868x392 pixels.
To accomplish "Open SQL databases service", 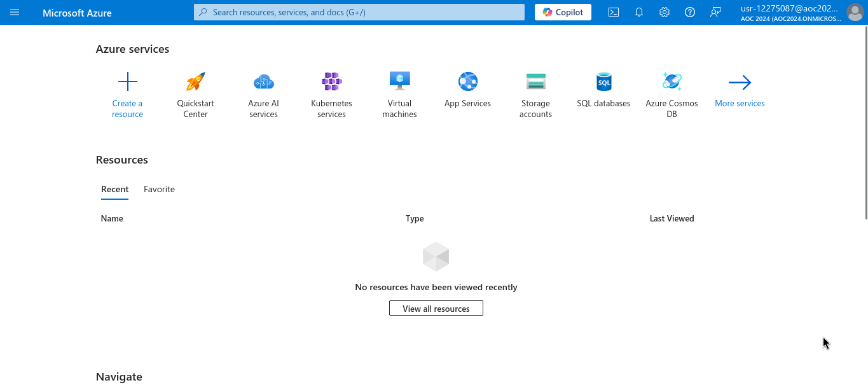I will [x=603, y=82].
